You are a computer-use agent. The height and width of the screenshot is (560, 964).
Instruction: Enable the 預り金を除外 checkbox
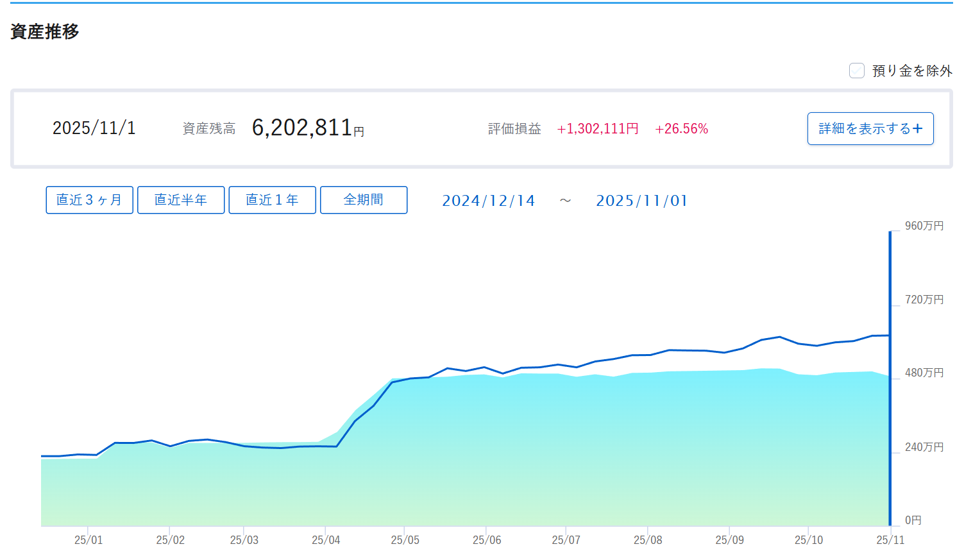(856, 71)
